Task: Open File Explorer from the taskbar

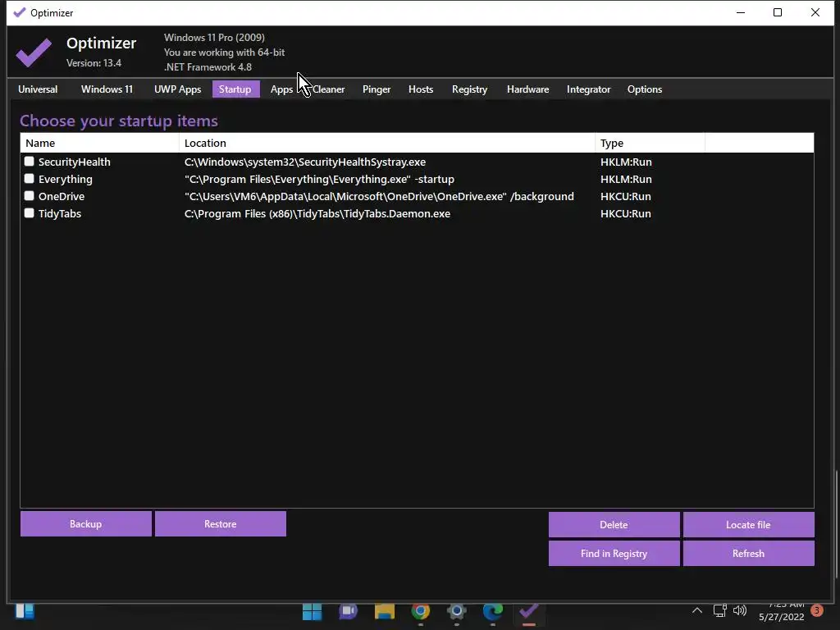Action: click(384, 611)
